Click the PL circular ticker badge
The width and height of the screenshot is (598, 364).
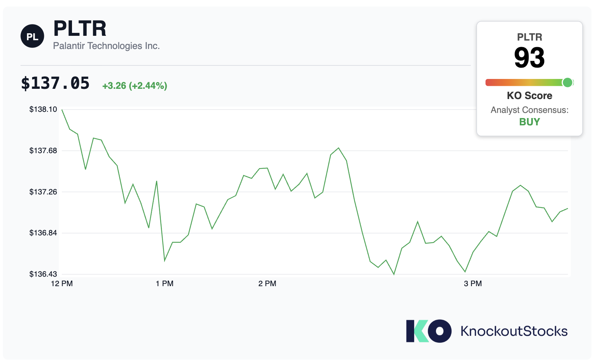coord(32,36)
